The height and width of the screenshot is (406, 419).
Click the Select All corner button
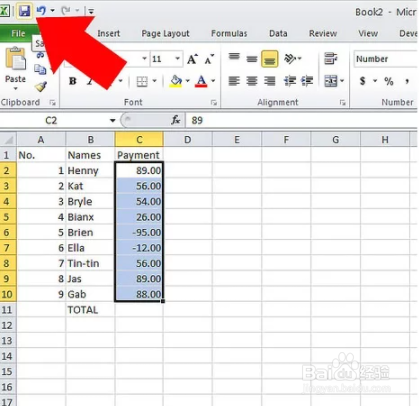click(8, 139)
